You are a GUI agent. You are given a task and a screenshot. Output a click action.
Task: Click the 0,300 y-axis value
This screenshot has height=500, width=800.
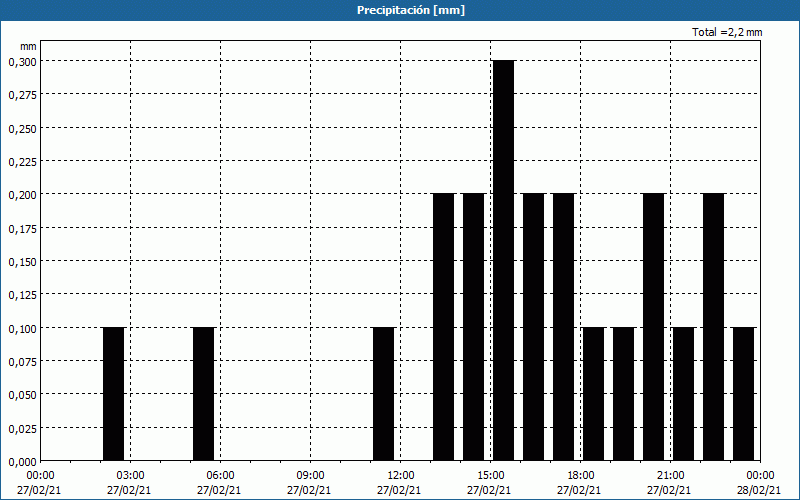23,61
